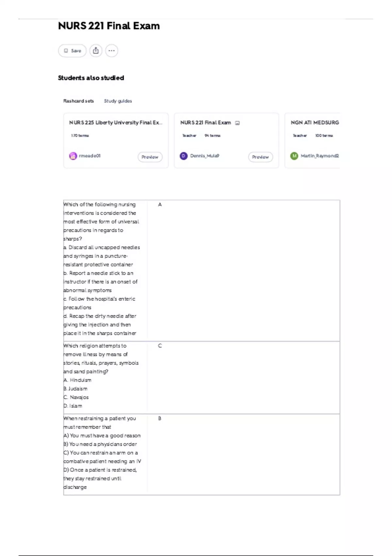Switch to the Flashcard sets tab
Viewport: 392px width, 556px height.
pos(78,101)
